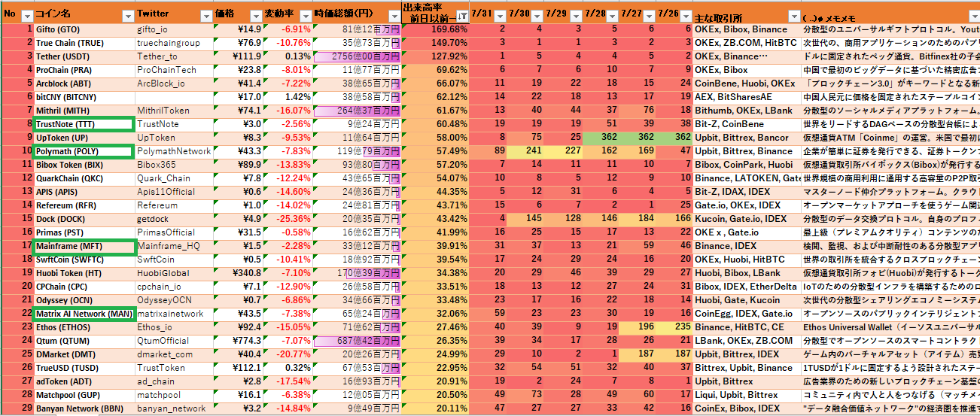Click the Mainframe (MFT) coin name cell

[84, 246]
